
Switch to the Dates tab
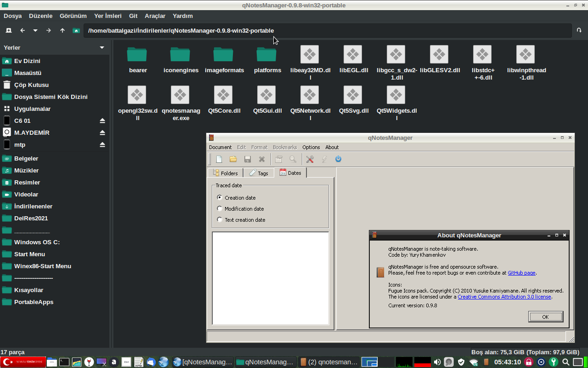point(290,172)
